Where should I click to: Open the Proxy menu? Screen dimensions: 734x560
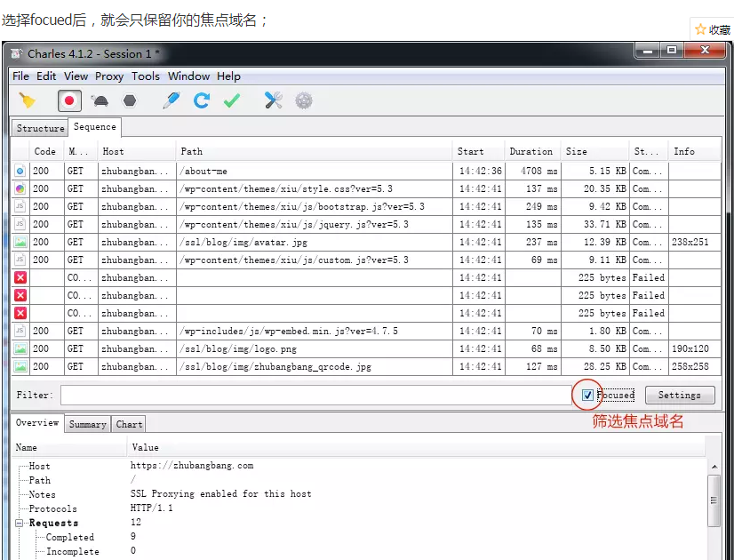[109, 76]
